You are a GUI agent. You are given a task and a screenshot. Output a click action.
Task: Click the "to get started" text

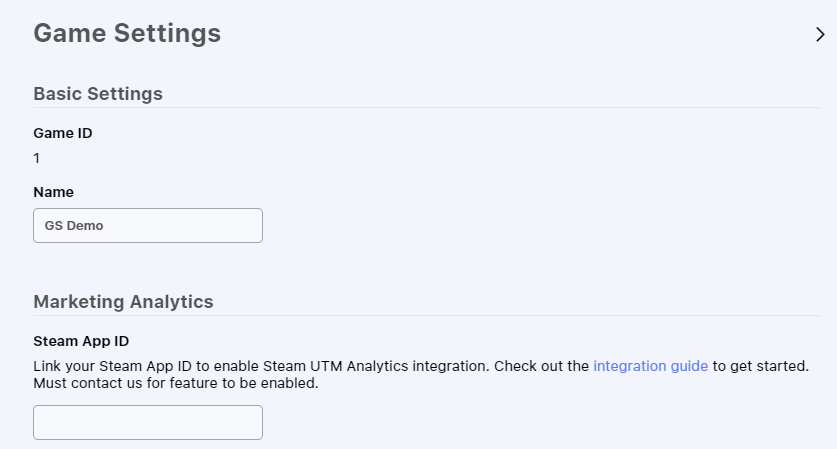pos(758,366)
